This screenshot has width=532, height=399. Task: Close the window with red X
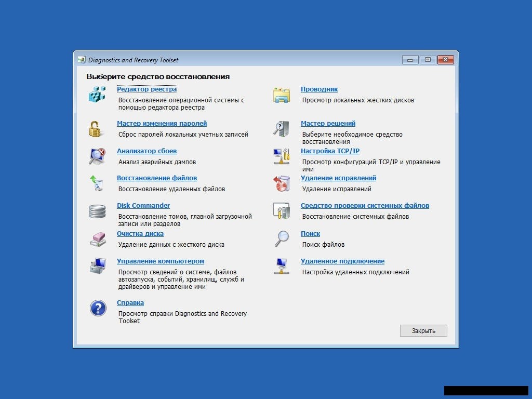[x=445, y=60]
